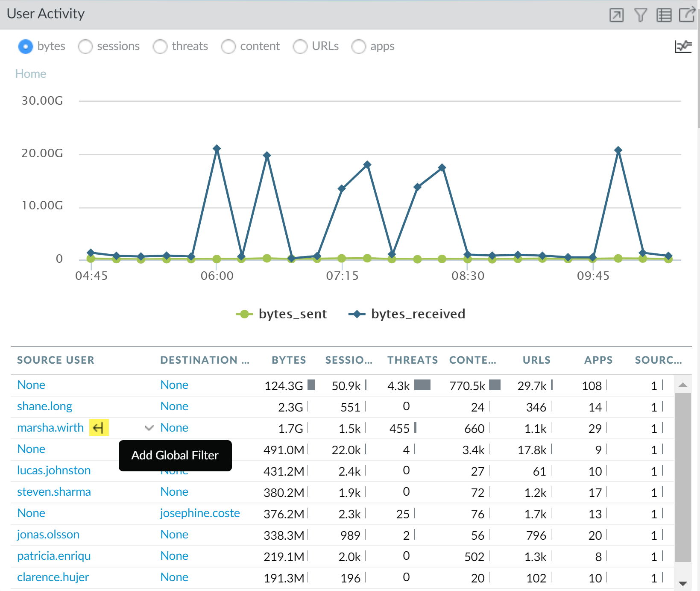Choose the URLs radio option
Viewport: 700px width, 591px height.
300,47
